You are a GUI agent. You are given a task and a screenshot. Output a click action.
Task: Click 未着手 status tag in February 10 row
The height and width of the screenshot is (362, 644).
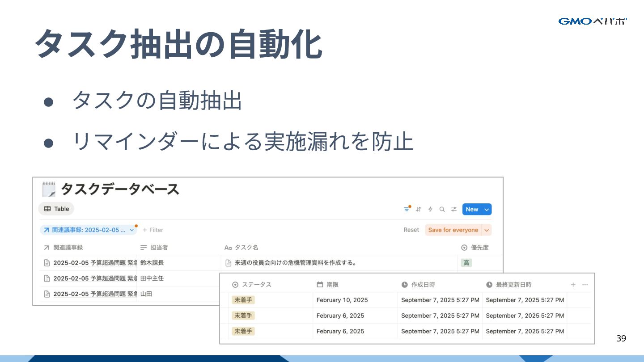[243, 300]
